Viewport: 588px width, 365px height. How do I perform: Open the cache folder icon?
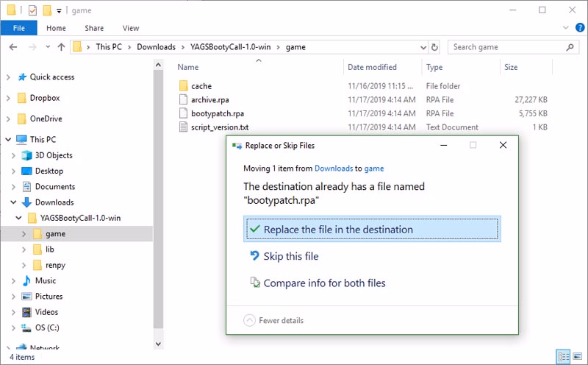point(184,86)
